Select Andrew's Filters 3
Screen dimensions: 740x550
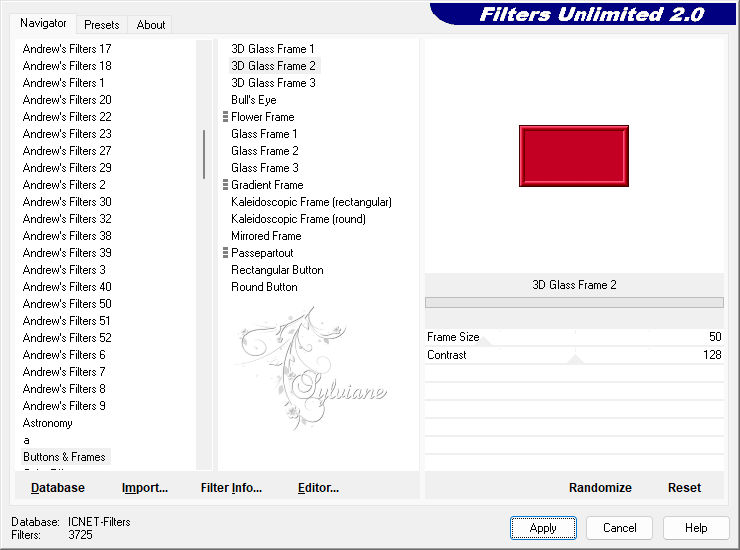(64, 270)
